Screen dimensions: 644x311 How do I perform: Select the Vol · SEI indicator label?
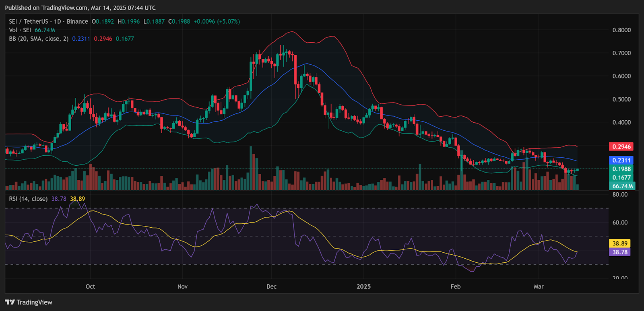20,30
